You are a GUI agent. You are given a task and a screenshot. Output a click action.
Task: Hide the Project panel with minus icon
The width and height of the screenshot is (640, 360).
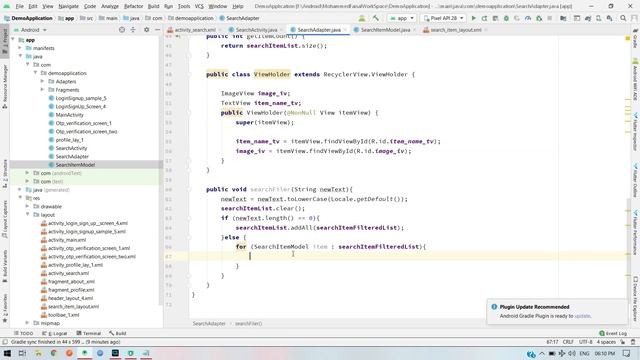[158, 30]
